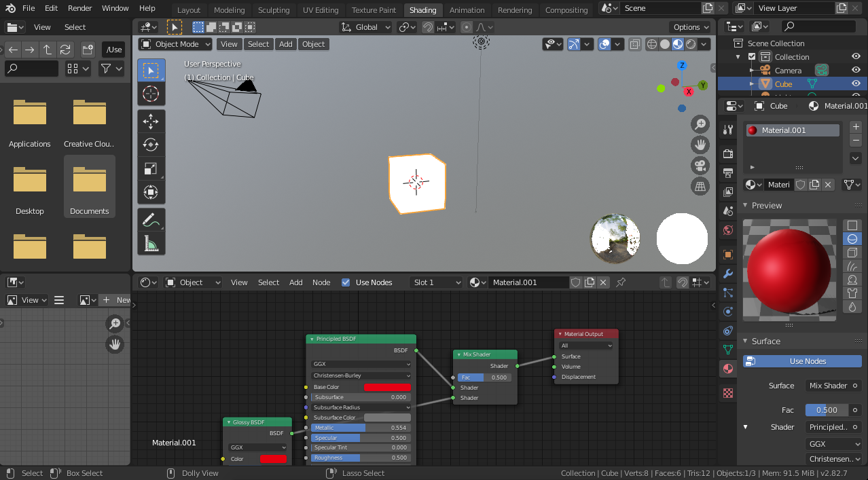The image size is (868, 480).
Task: Open the Render menu
Action: pos(80,8)
